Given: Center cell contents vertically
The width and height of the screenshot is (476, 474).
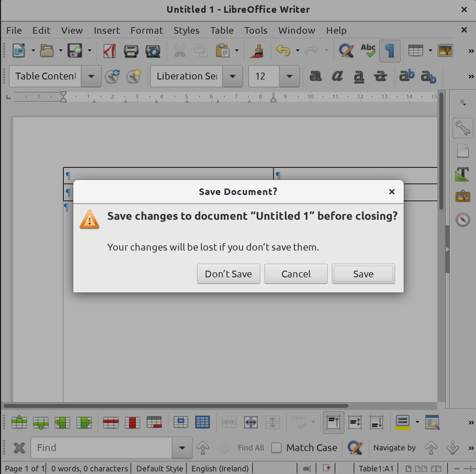Looking at the screenshot, I should pos(355,422).
